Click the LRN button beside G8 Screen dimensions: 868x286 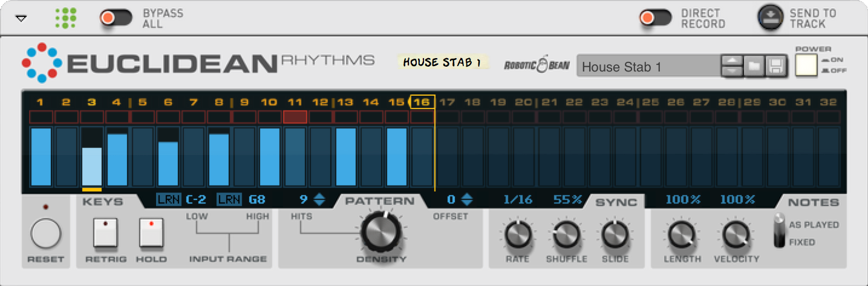[x=229, y=199]
